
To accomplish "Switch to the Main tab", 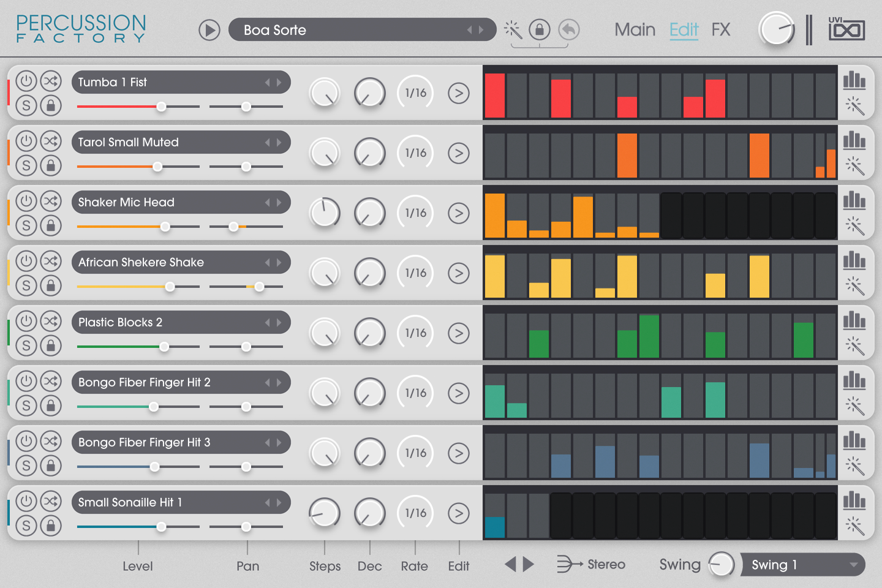I will (x=635, y=29).
